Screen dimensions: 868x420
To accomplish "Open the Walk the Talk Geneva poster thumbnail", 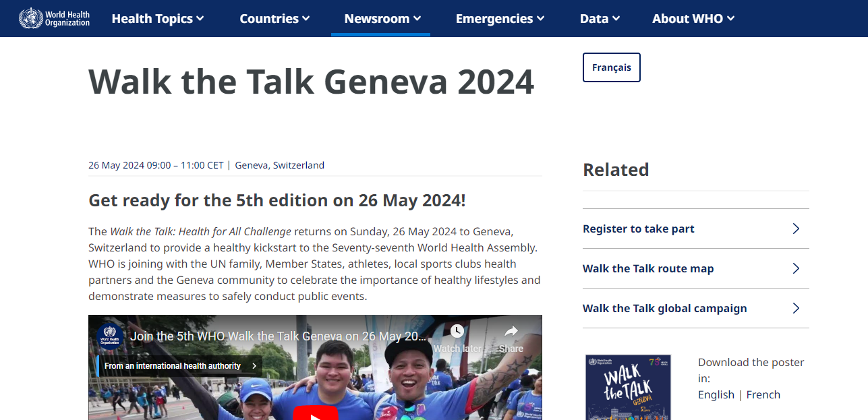I will (628, 388).
